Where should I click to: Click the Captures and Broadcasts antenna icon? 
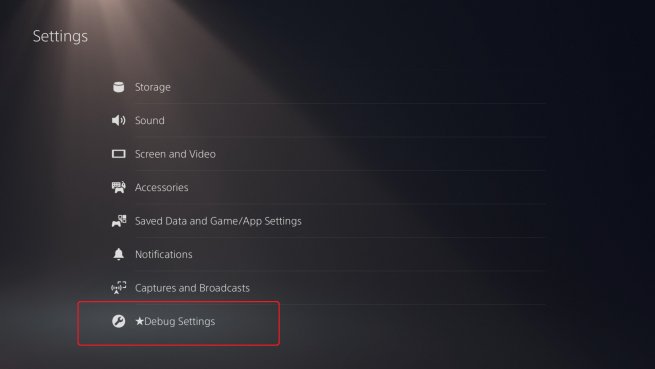coord(119,288)
